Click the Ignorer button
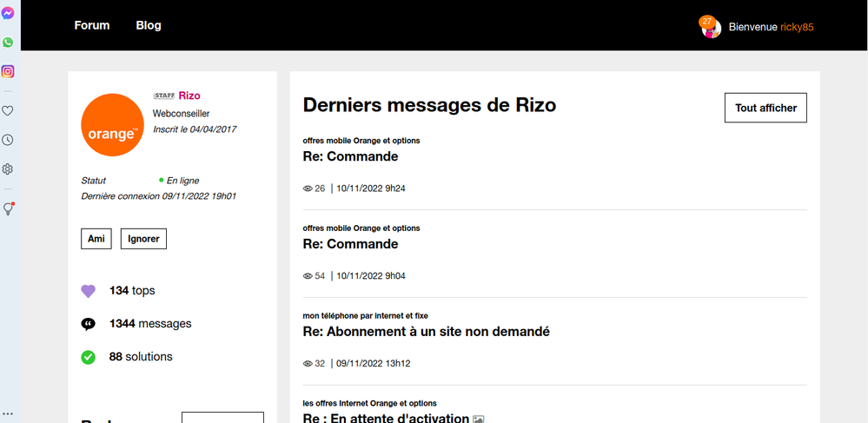The width and height of the screenshot is (868, 423). [143, 239]
